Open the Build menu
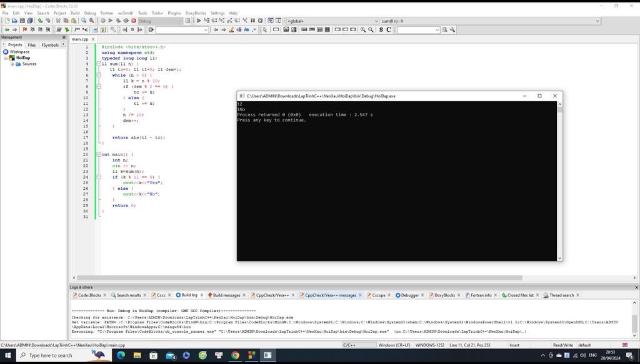This screenshot has height=364, width=640. pyautogui.click(x=75, y=13)
